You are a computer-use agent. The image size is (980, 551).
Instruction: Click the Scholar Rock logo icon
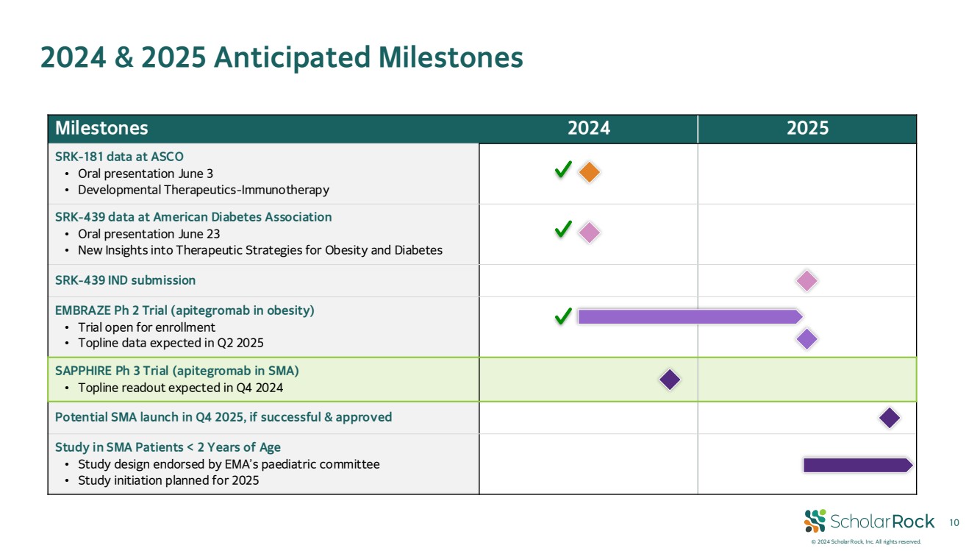tap(815, 521)
